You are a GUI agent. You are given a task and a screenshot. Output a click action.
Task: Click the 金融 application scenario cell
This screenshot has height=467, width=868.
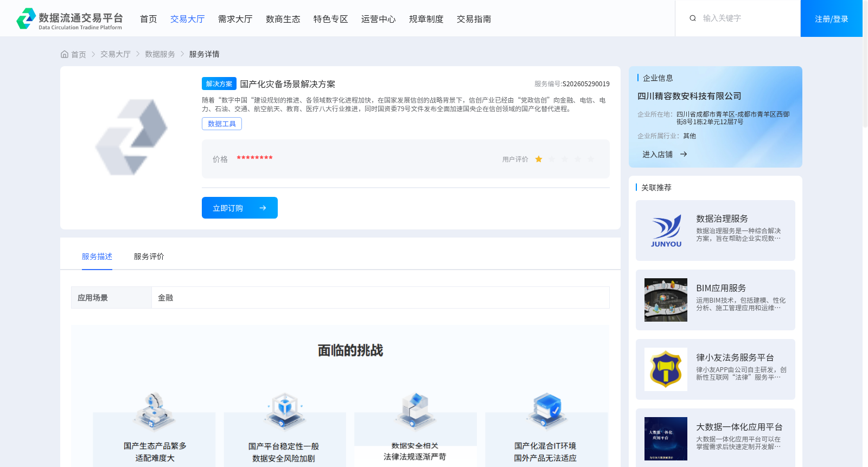point(380,298)
